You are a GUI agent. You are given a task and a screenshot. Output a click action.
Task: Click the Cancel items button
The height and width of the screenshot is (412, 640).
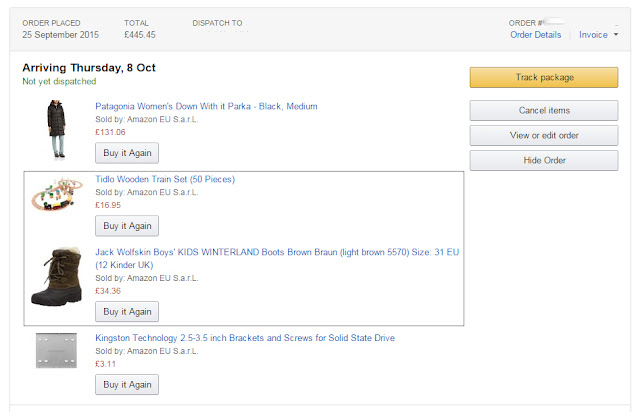(x=544, y=110)
